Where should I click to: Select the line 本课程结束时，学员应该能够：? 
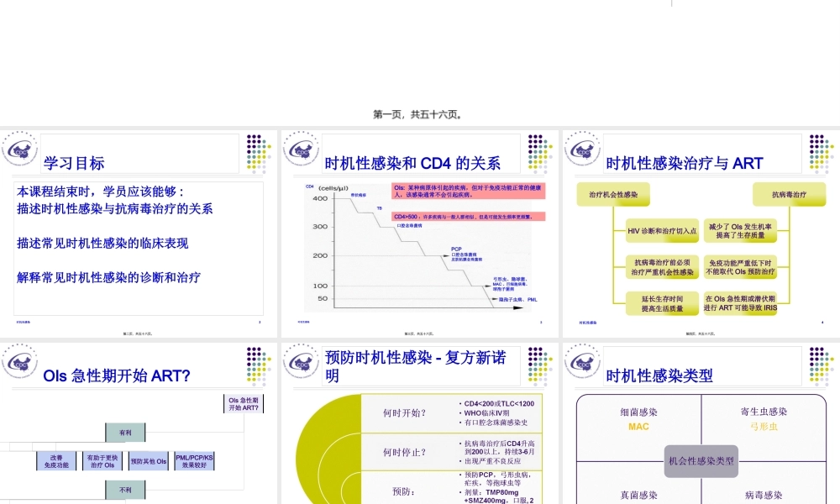coord(101,192)
